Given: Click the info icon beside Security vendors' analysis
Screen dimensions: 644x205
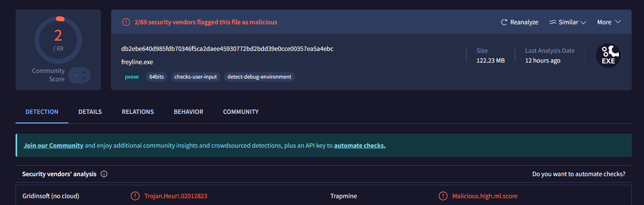Looking at the screenshot, I should pos(104,174).
